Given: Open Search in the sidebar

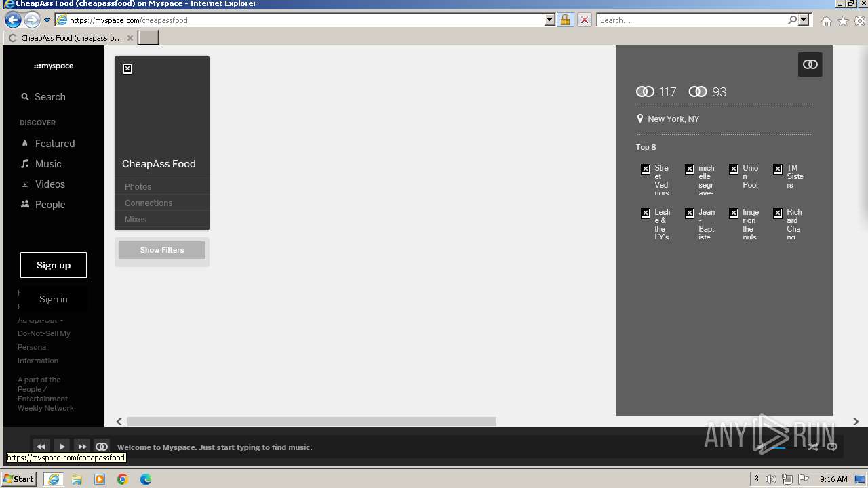Looking at the screenshot, I should 43,97.
